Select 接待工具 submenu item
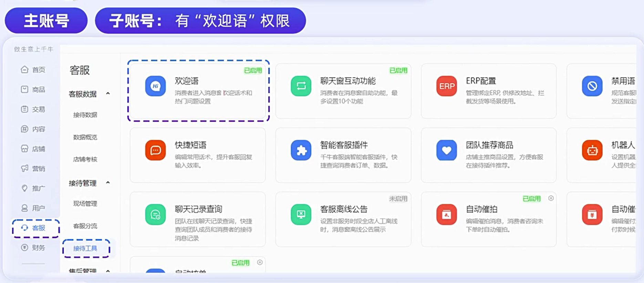The width and height of the screenshot is (644, 283). 85,248
